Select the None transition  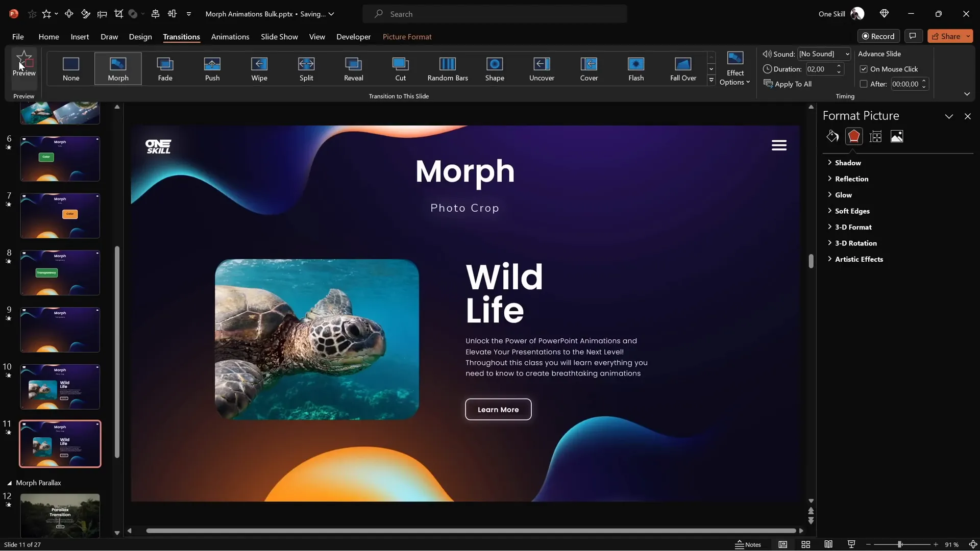coord(71,69)
